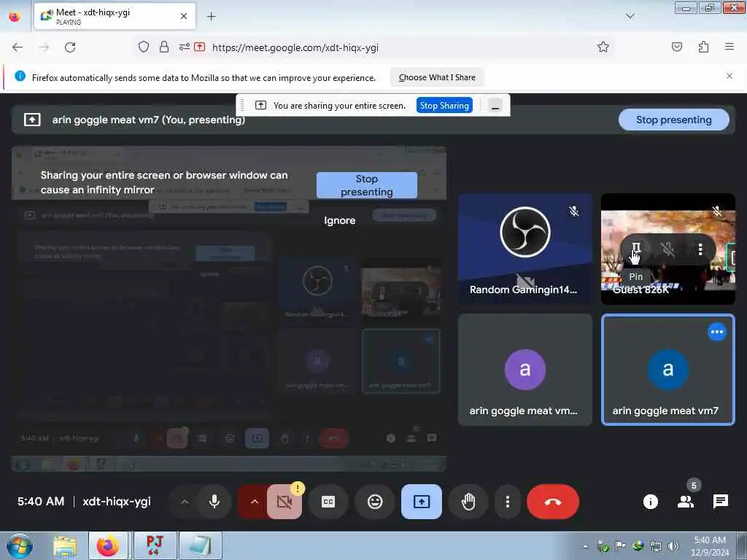Click Choose What I Share button
The image size is (747, 560).
tap(437, 77)
